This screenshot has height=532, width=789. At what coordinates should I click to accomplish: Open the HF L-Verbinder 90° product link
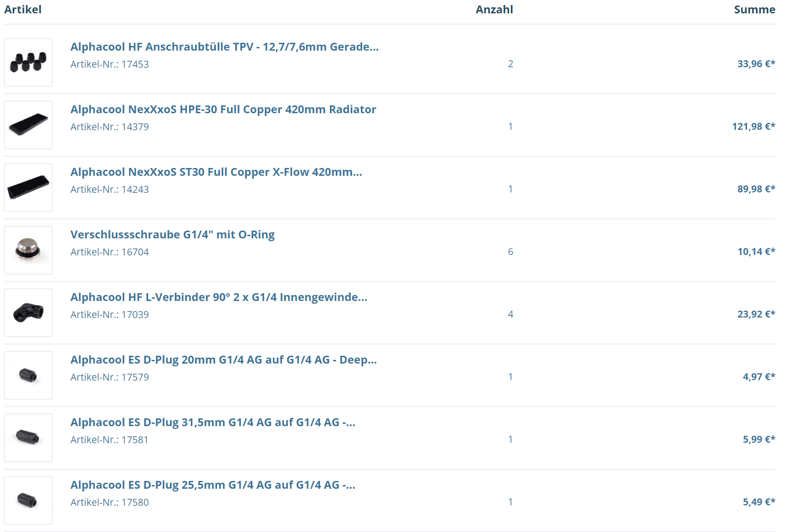pos(219,297)
